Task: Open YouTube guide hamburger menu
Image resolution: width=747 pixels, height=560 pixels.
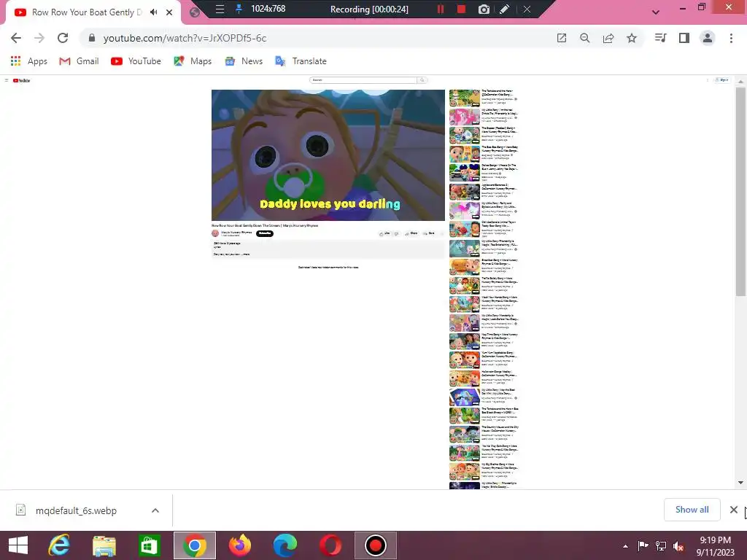Action: point(7,80)
